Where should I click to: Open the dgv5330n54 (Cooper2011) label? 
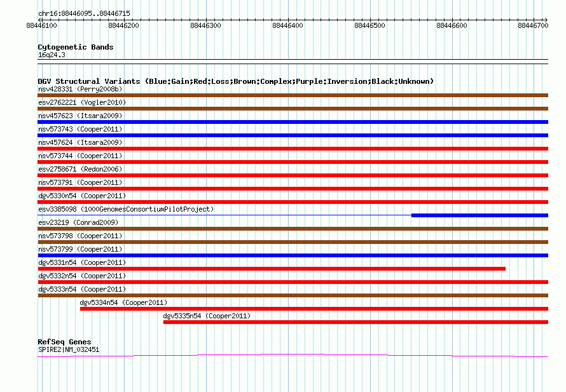point(82,196)
